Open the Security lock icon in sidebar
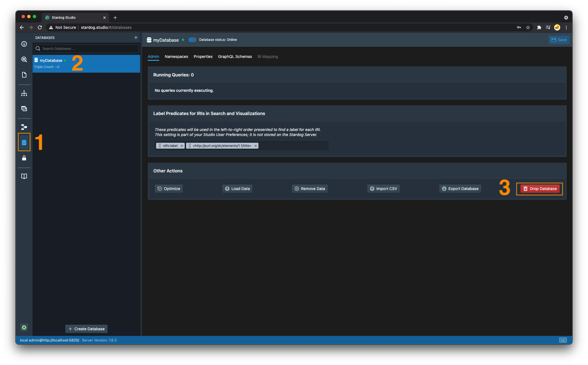Screen dimensions: 588x365 (24, 158)
